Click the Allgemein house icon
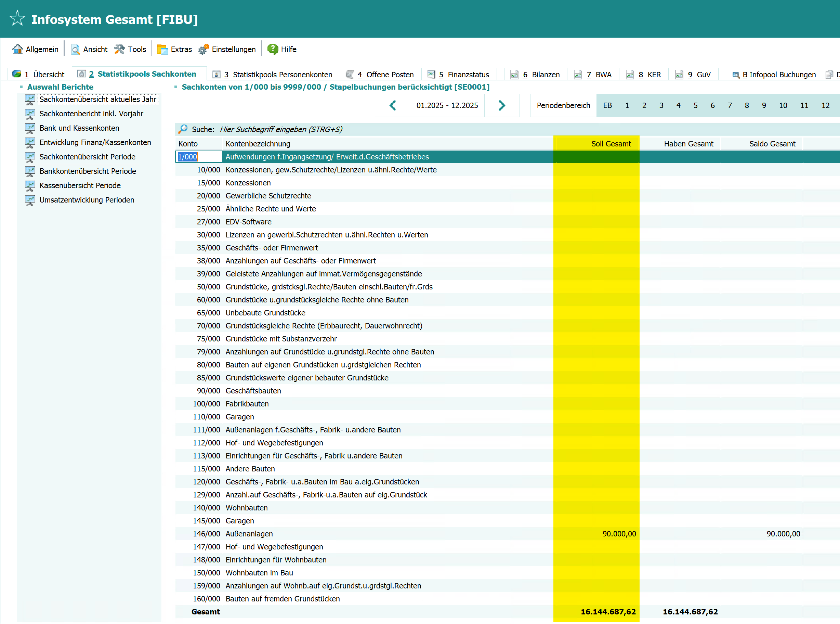The width and height of the screenshot is (840, 624). [x=17, y=49]
